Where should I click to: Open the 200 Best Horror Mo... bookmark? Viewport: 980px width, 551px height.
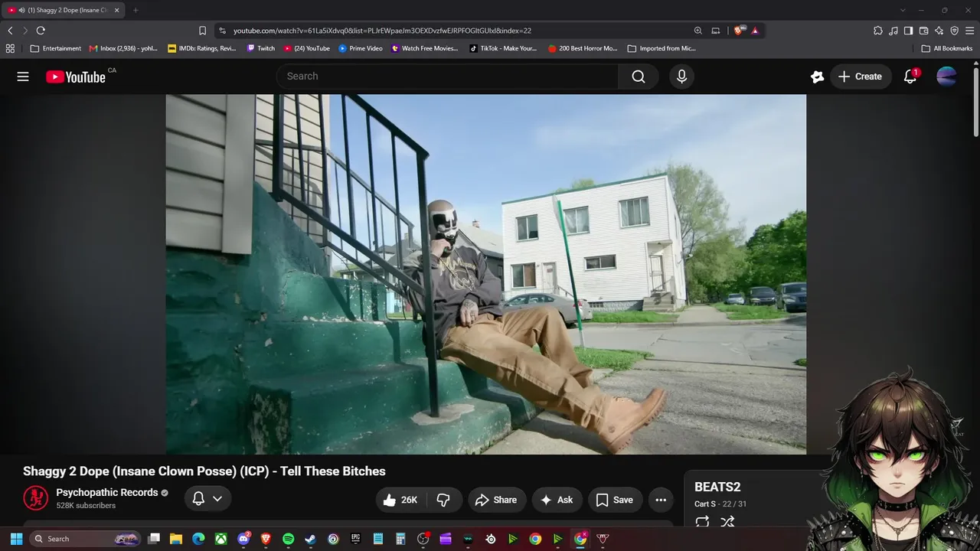coord(583,48)
